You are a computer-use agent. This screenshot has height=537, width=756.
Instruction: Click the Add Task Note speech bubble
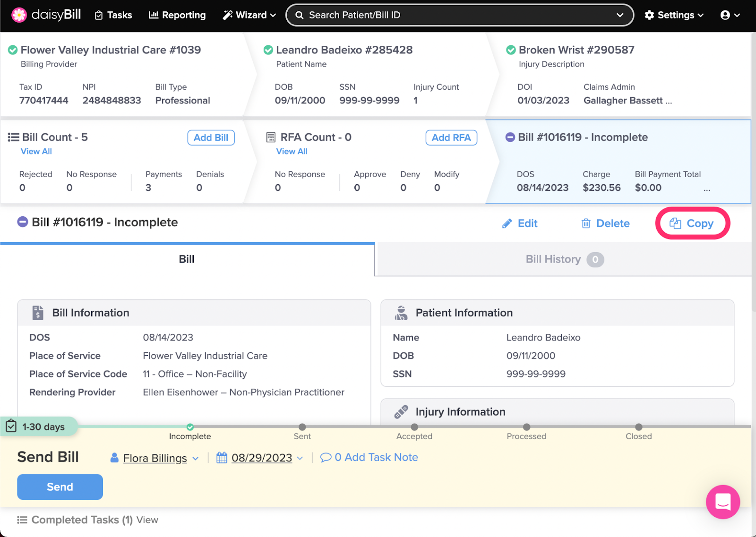click(x=326, y=458)
